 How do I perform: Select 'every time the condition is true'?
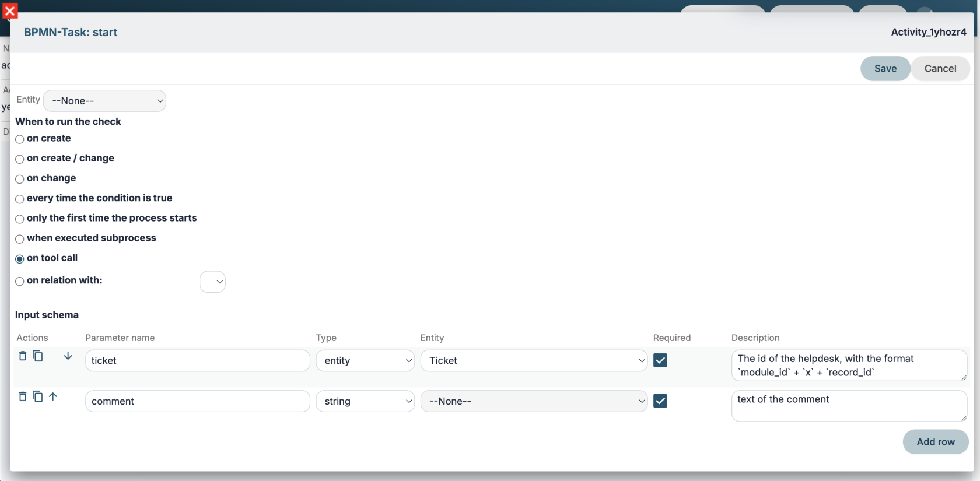coord(20,199)
